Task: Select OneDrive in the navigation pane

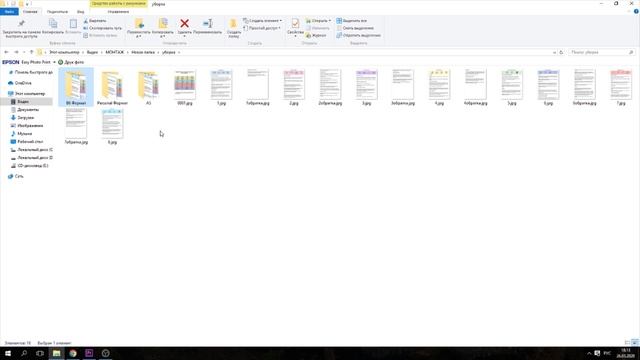Action: 23,83
